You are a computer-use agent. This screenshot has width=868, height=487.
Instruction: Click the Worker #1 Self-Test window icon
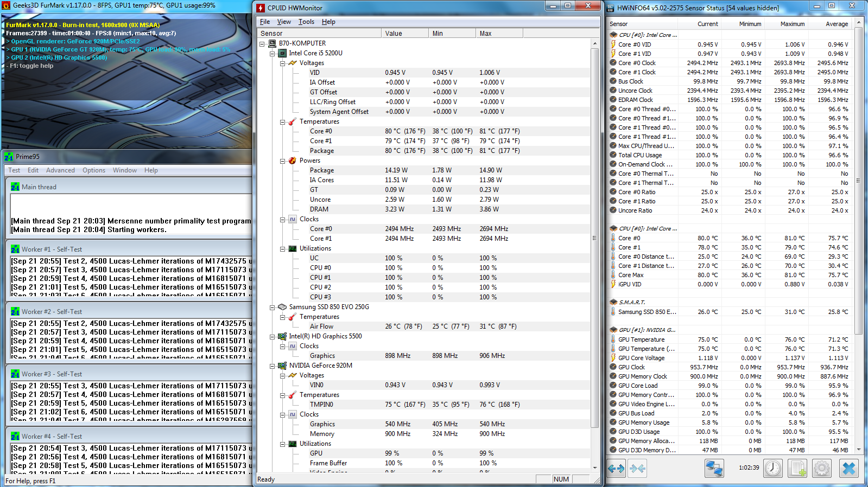15,249
